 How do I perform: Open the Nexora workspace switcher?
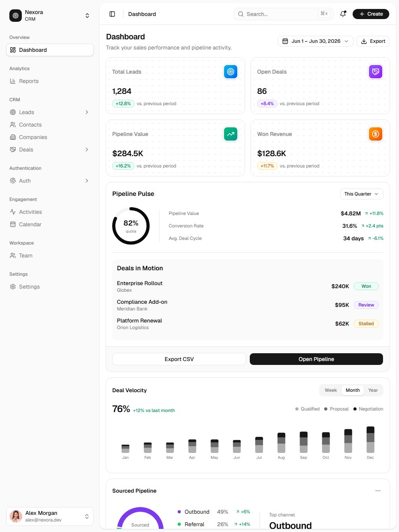coord(50,16)
